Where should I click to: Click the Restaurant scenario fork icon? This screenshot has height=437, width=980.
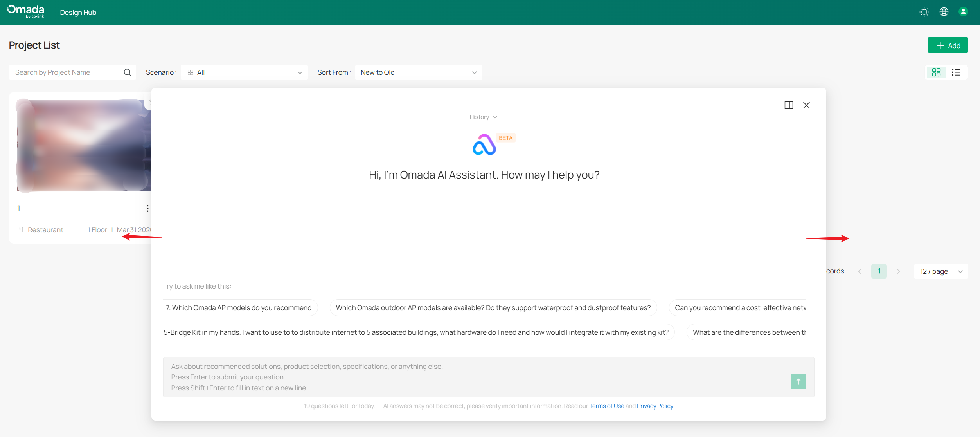pyautogui.click(x=21, y=229)
